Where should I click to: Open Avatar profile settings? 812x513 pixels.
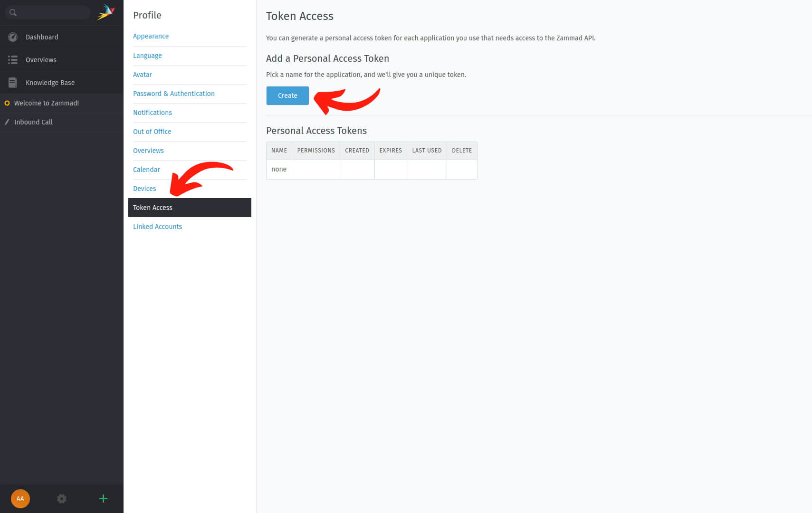click(143, 75)
